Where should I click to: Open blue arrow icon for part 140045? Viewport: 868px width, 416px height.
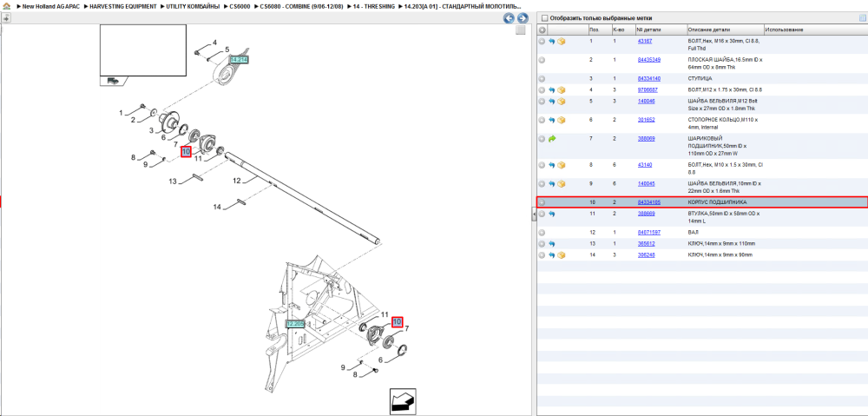(x=552, y=183)
